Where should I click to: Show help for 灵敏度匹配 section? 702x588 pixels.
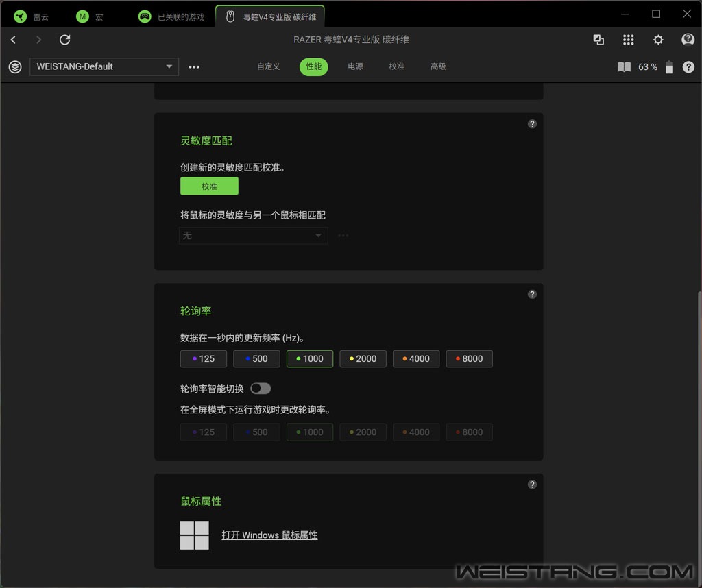pos(532,124)
